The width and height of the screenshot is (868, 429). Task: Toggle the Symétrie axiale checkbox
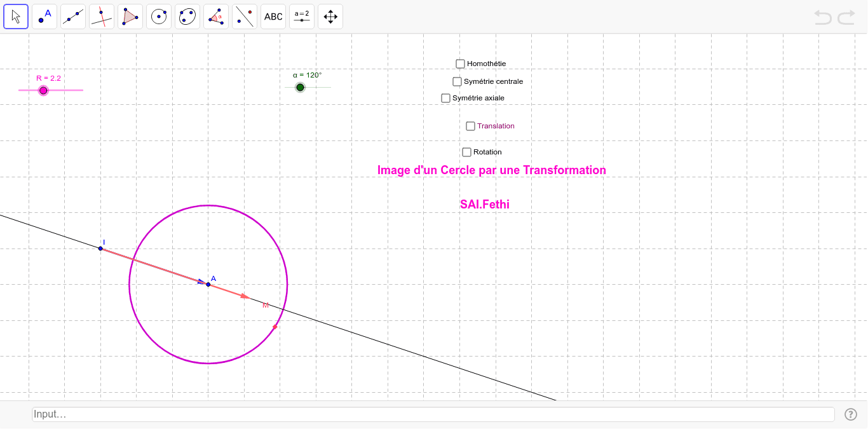coord(445,98)
